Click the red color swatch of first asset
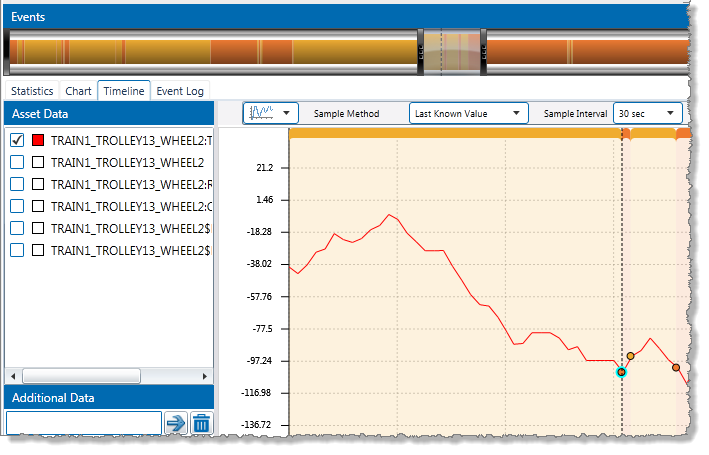709x455 pixels. pyautogui.click(x=40, y=140)
